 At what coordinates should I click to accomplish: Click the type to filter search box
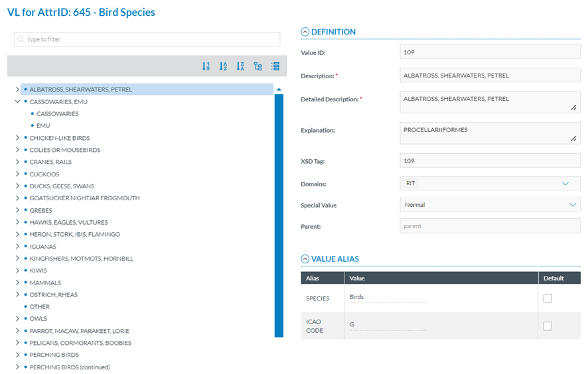point(147,40)
